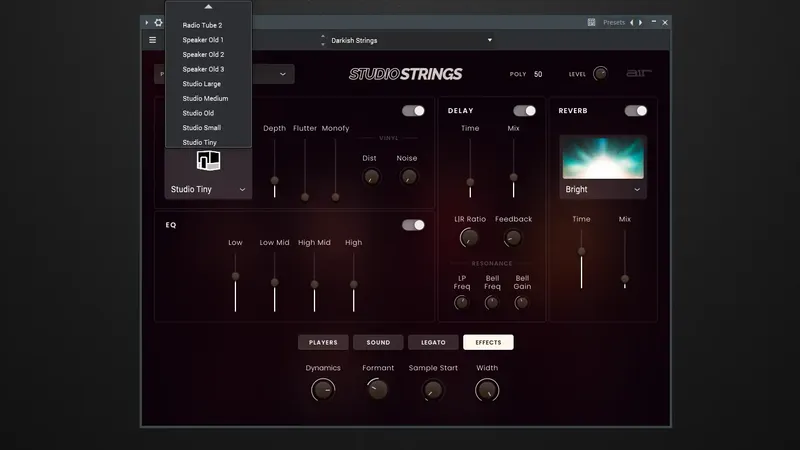
Task: Click the AIR logo
Action: pos(639,73)
